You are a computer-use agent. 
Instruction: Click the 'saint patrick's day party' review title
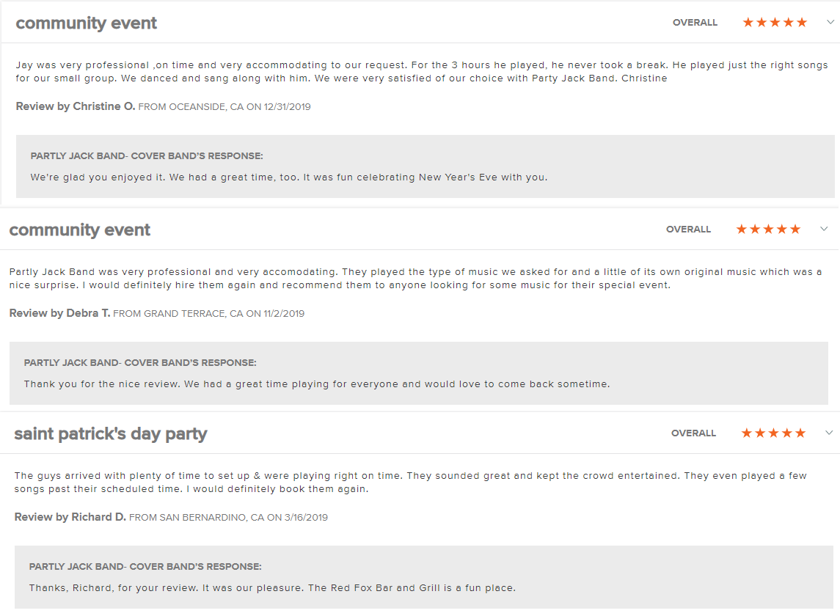click(111, 433)
